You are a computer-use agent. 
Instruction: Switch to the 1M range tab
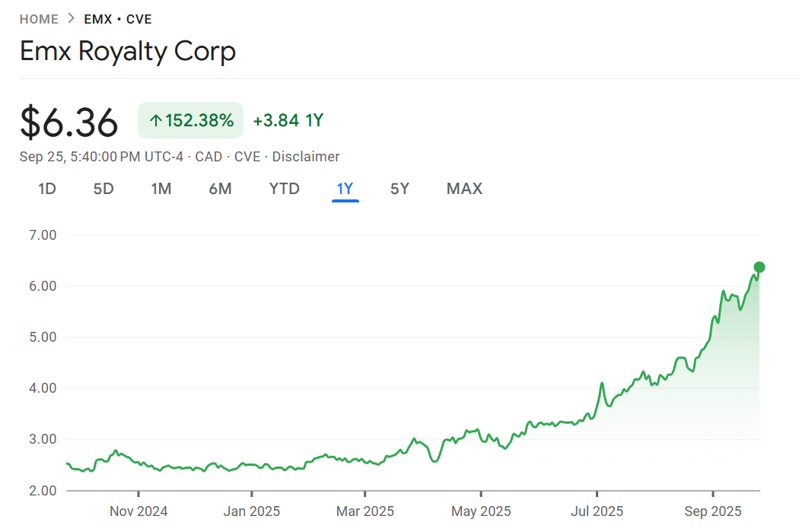pyautogui.click(x=161, y=189)
